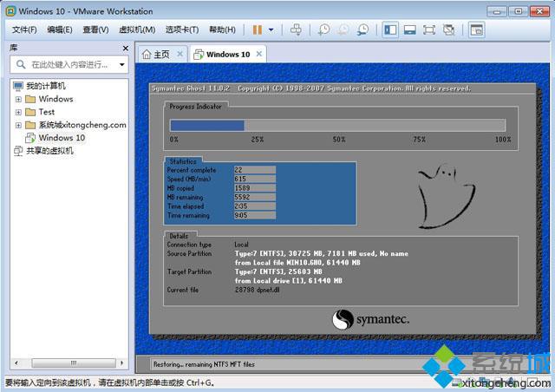Image resolution: width=555 pixels, height=392 pixels.
Task: Click the Time elapsed value 2:35
Action: click(254, 206)
